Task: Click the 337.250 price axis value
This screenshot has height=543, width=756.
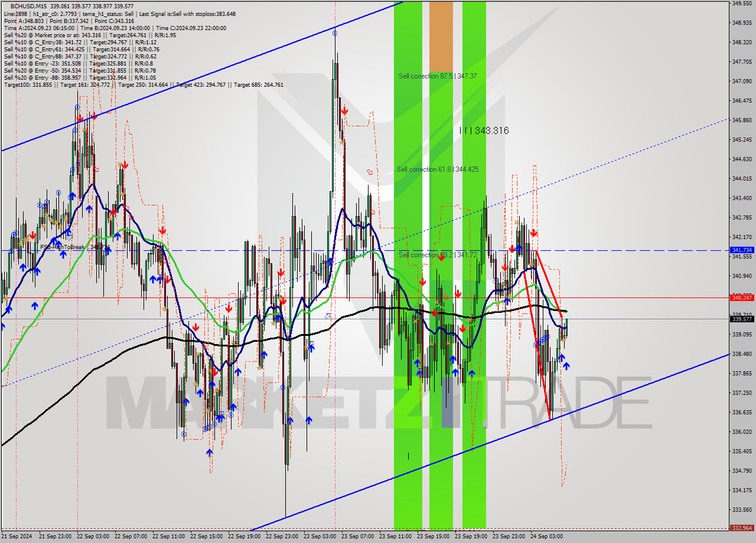Action: pyautogui.click(x=742, y=392)
